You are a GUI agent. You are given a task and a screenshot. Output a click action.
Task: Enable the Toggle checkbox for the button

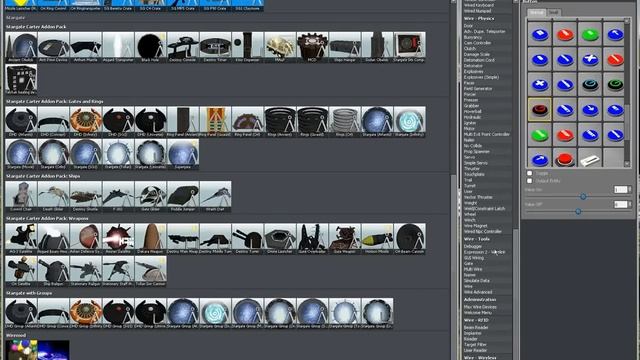click(x=529, y=173)
